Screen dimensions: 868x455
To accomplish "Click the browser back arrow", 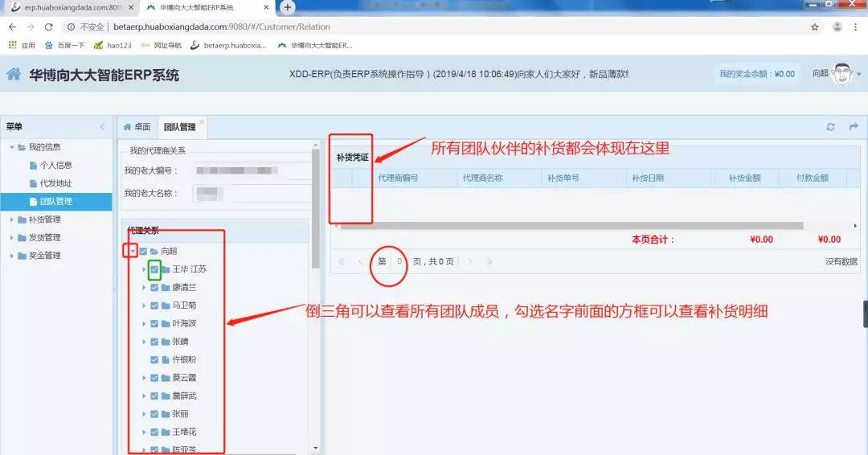I will pos(12,27).
